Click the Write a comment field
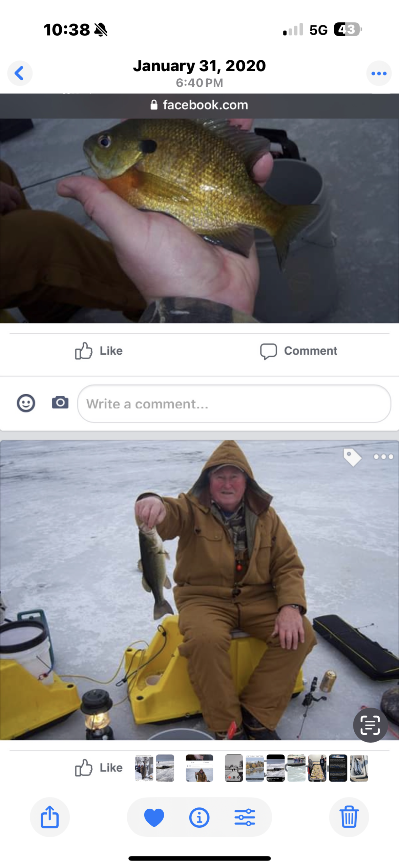This screenshot has height=868, width=399. (234, 403)
